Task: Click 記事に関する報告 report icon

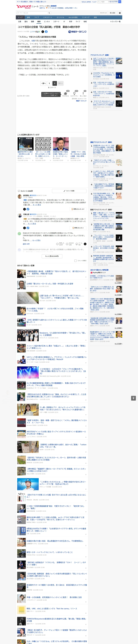Action: [18, 96]
